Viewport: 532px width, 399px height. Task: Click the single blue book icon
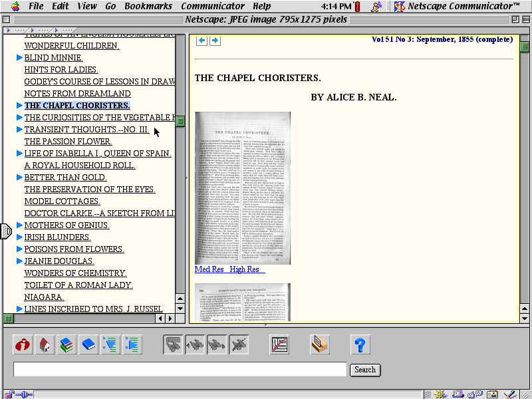pos(88,344)
